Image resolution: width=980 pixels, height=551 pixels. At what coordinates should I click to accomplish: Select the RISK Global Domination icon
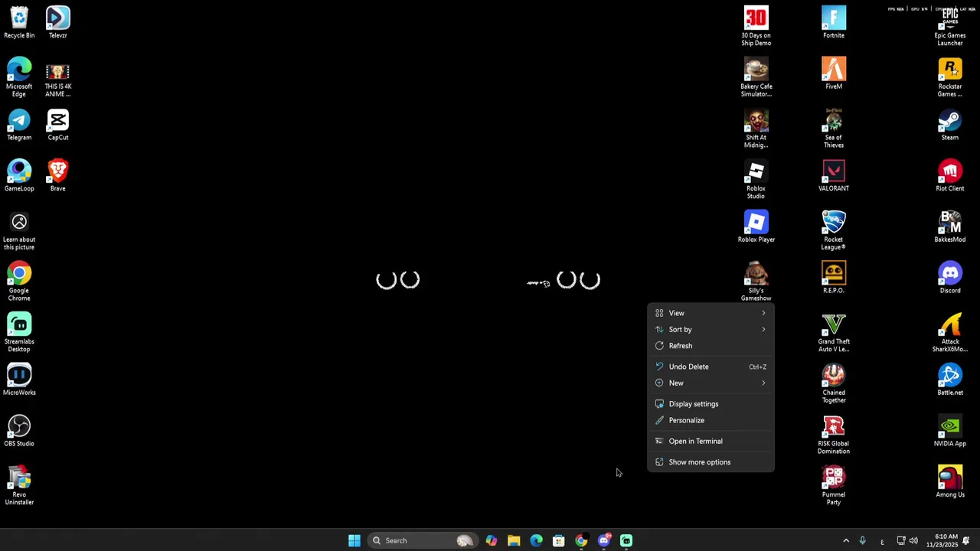pyautogui.click(x=834, y=434)
